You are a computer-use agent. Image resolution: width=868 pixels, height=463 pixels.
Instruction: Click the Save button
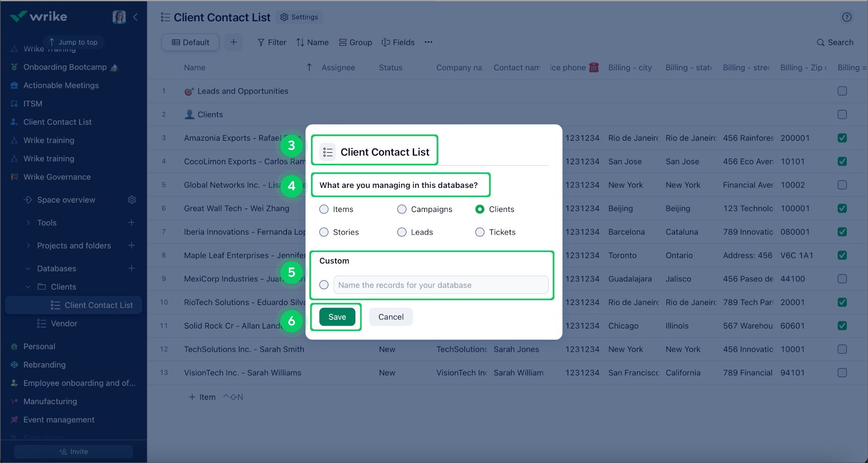click(x=337, y=317)
